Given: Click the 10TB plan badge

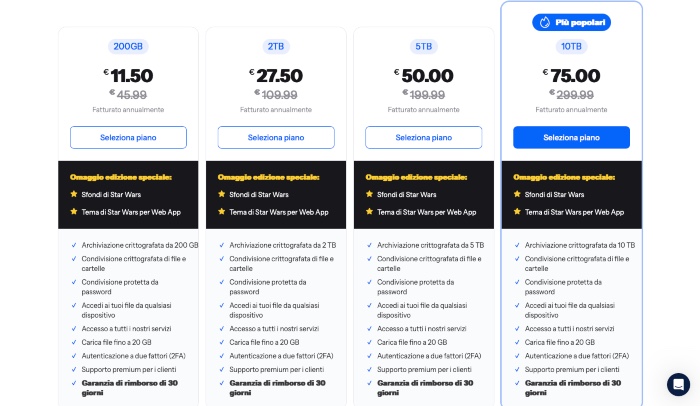Looking at the screenshot, I should tap(571, 46).
